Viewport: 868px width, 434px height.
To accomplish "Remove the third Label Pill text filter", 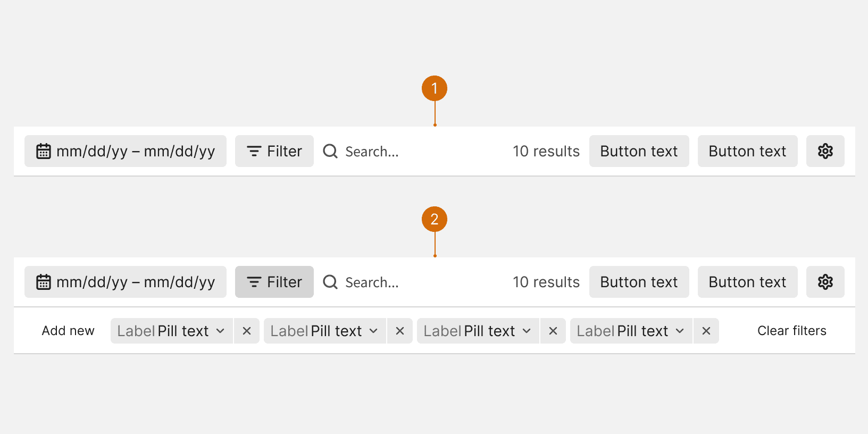I will pos(553,331).
